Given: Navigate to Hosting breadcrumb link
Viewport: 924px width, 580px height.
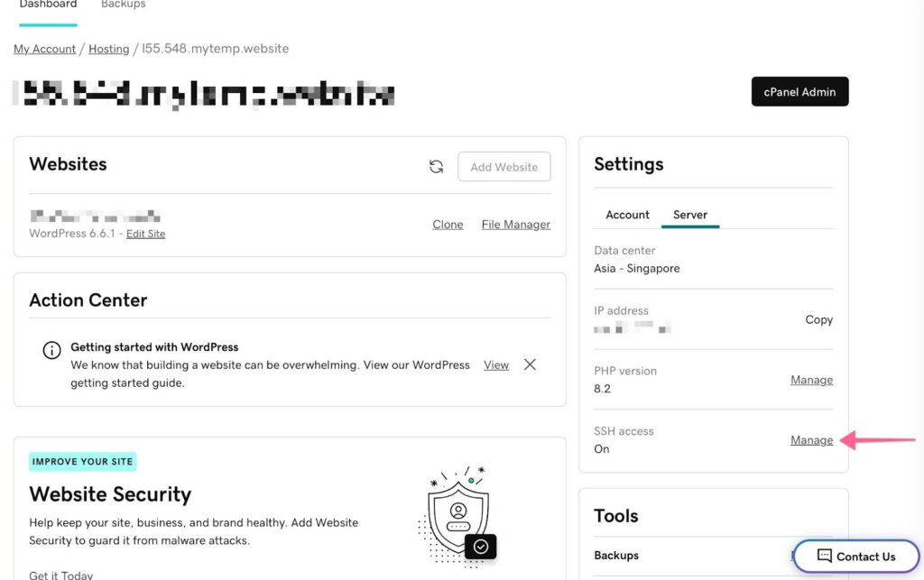Looking at the screenshot, I should (x=108, y=49).
